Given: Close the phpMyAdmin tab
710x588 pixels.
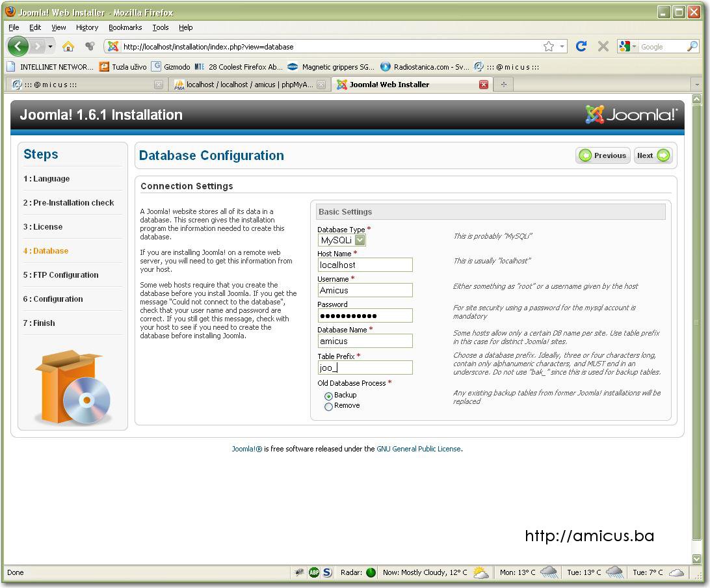Looking at the screenshot, I should click(x=321, y=85).
